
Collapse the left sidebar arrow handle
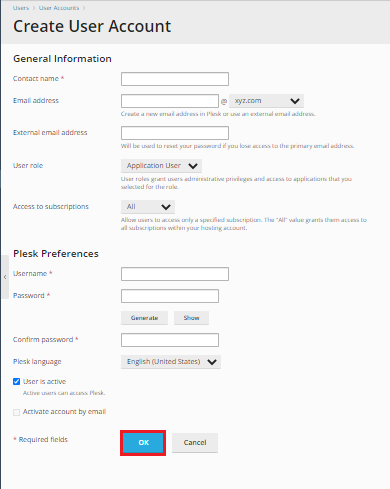pyautogui.click(x=5, y=277)
